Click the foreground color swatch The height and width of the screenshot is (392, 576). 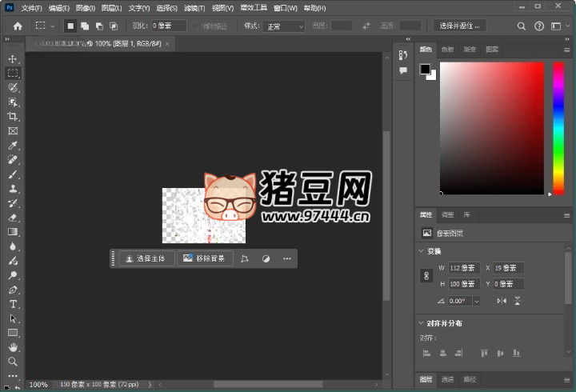[x=425, y=69]
